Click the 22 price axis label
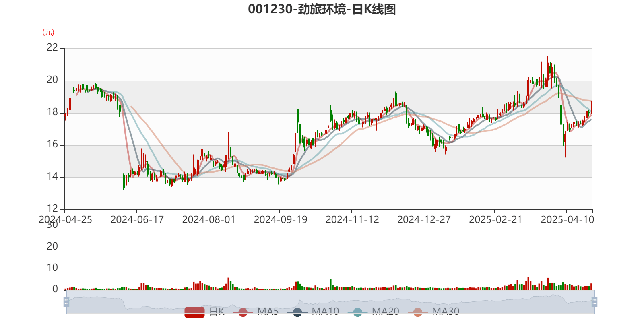The height and width of the screenshot is (322, 644). [x=52, y=47]
